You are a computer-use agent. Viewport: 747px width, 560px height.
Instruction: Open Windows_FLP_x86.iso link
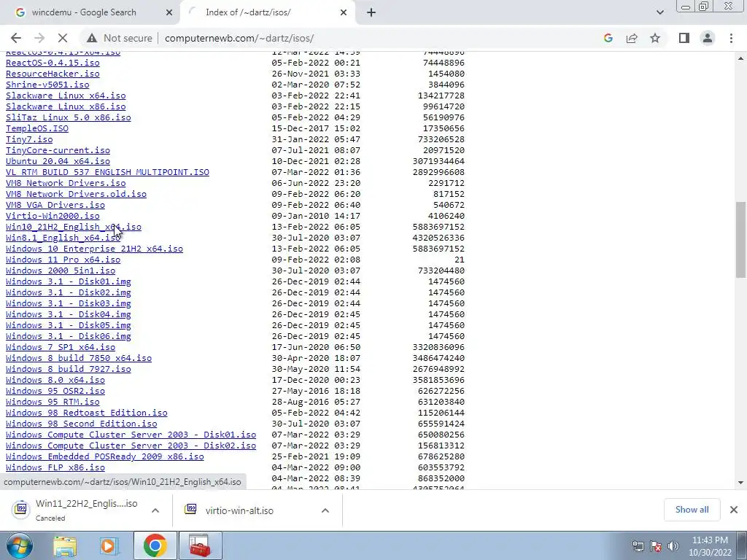click(55, 468)
